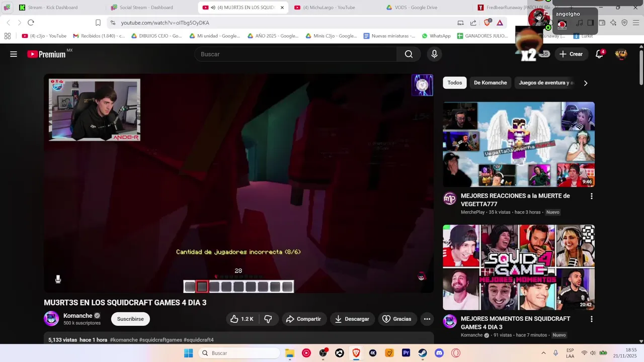
Task: Switch to Stream - Kick Dashboard tab
Action: pos(53,8)
